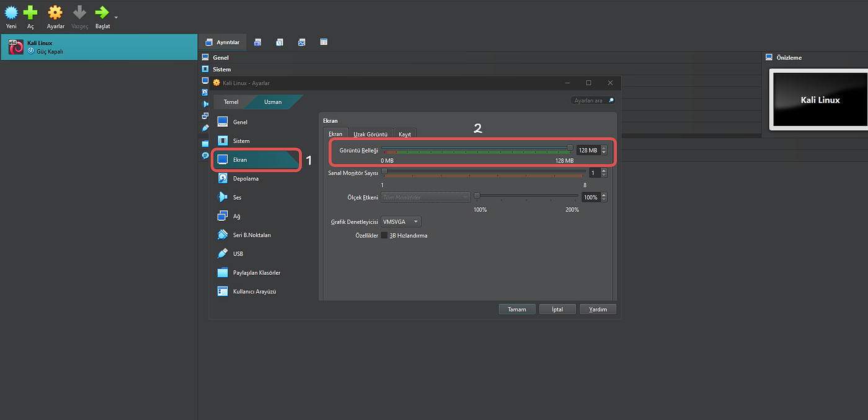Click the Aç (Add) green plus icon
The image size is (868, 420).
pyautogui.click(x=30, y=12)
